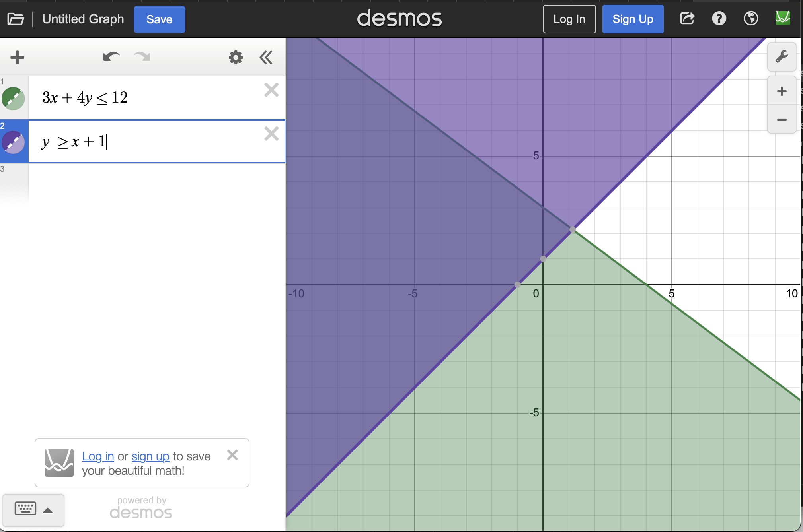Zoom out of the graph
Image resolution: width=803 pixels, height=532 pixels.
tap(782, 120)
